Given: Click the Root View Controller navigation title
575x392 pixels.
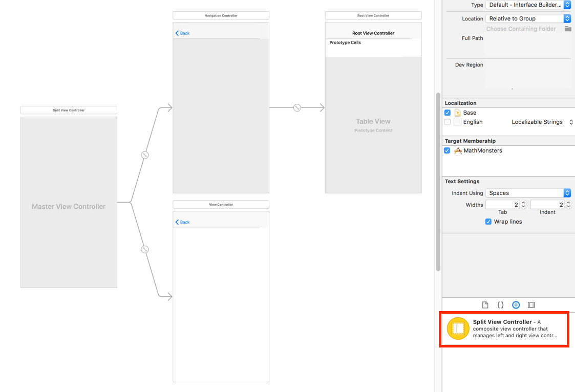Looking at the screenshot, I should click(373, 33).
